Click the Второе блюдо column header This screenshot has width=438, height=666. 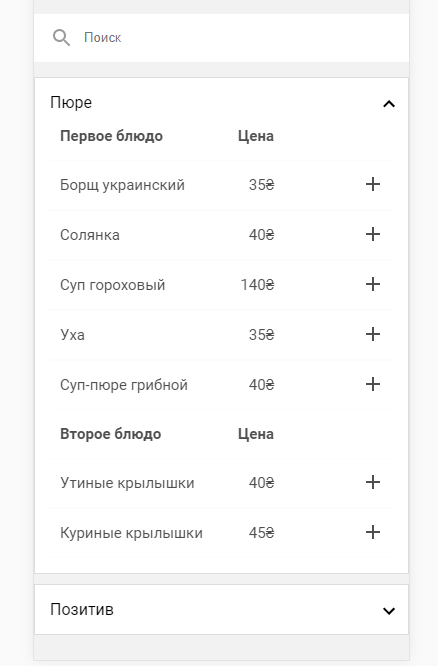click(x=110, y=434)
